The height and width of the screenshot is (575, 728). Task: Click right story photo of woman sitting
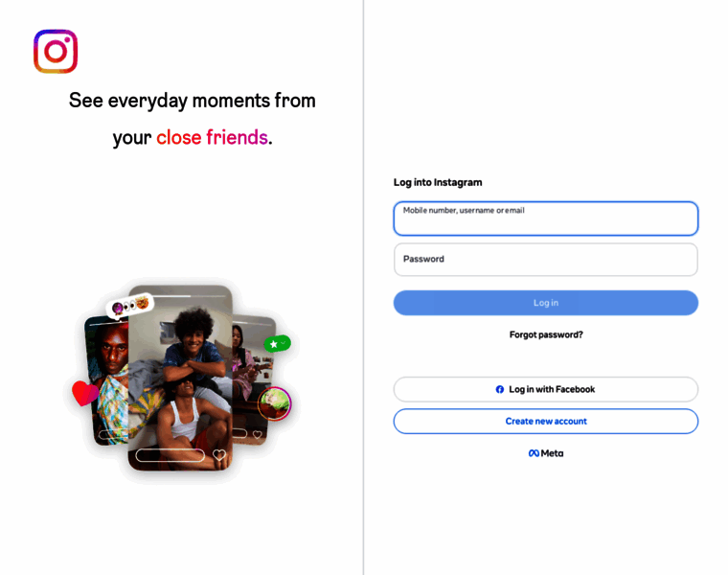[254, 379]
